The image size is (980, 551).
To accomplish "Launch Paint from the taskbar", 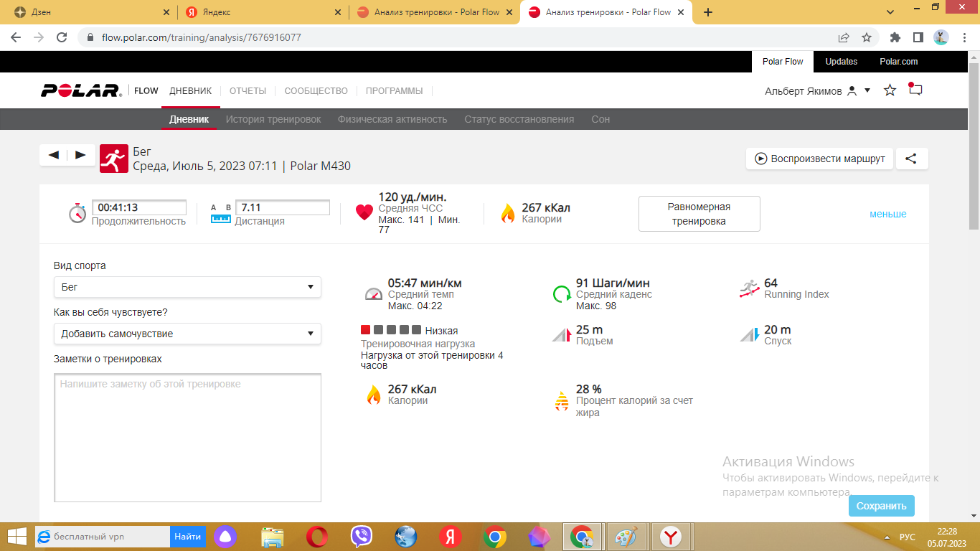I will point(626,537).
